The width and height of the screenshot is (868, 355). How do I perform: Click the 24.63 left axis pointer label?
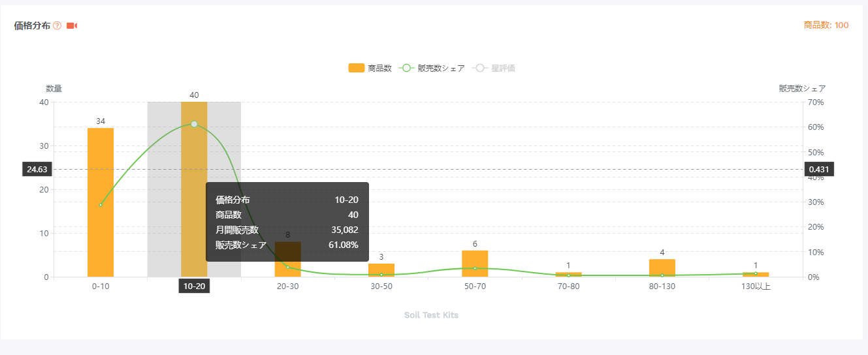[37, 170]
